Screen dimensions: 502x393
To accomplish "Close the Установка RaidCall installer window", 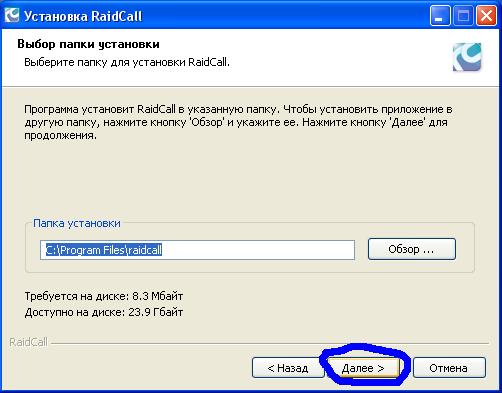I will (x=486, y=16).
